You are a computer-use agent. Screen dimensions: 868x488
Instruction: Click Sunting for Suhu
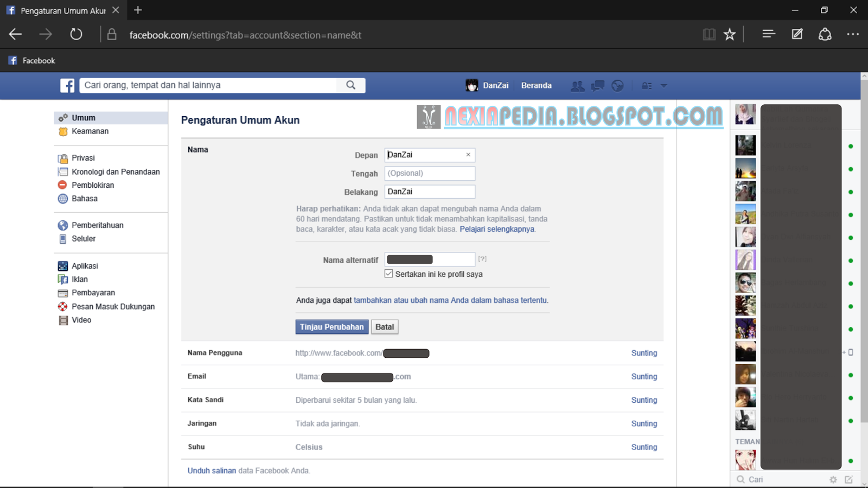(x=644, y=447)
